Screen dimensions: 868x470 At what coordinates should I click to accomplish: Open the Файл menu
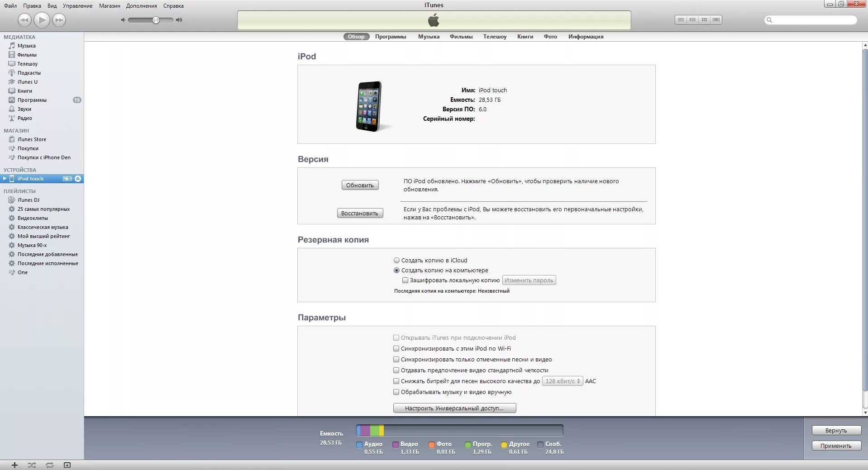click(10, 6)
